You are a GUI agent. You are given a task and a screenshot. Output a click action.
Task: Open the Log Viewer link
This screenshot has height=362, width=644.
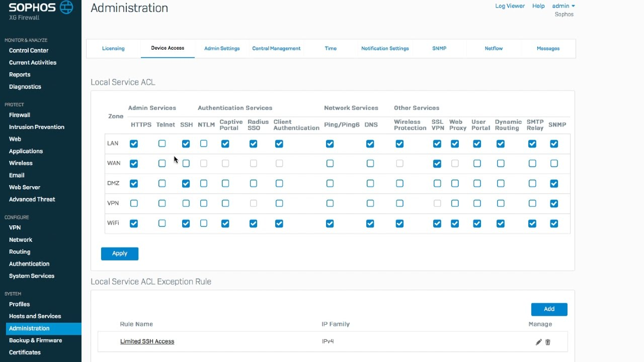point(510,6)
